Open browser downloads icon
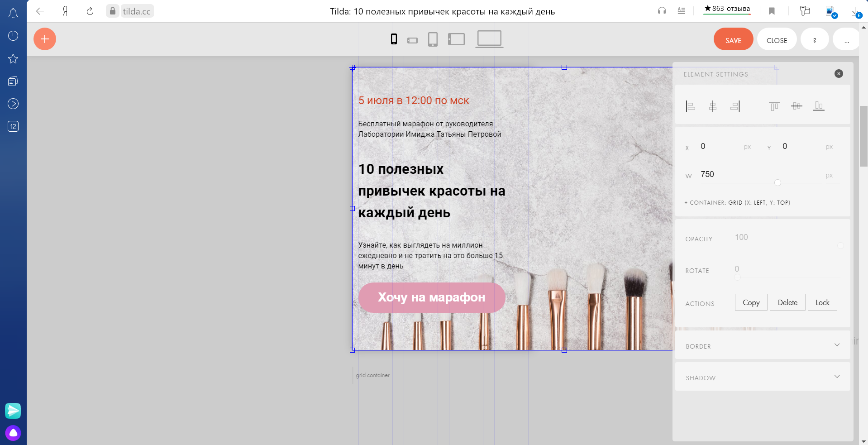 (855, 11)
